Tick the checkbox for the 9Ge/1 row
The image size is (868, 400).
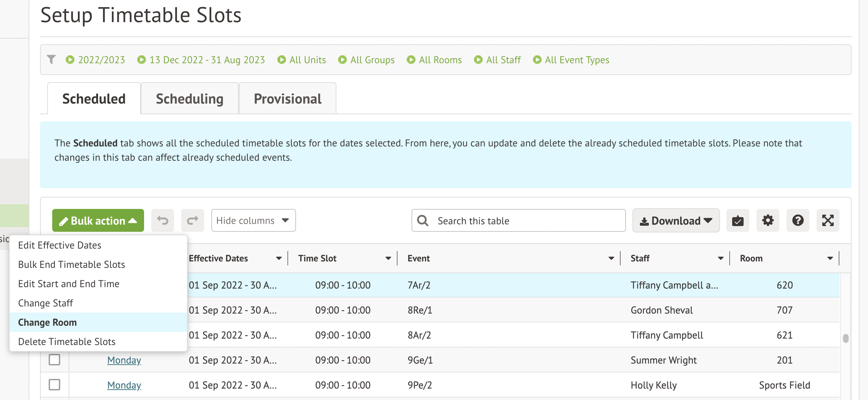54,360
